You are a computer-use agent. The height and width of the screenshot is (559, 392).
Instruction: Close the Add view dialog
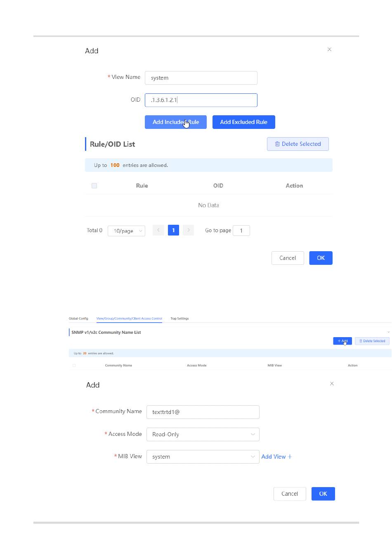(329, 50)
